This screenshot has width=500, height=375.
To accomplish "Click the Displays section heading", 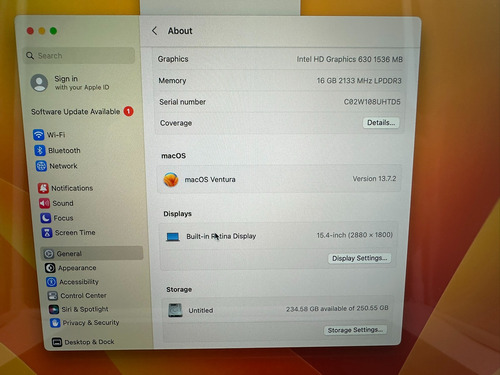I will pos(177,214).
